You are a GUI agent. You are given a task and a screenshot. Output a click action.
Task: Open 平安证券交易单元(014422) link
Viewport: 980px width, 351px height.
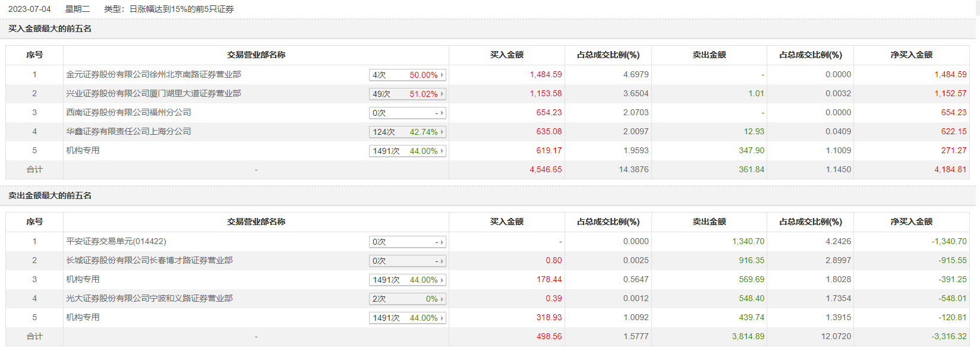pyautogui.click(x=116, y=241)
